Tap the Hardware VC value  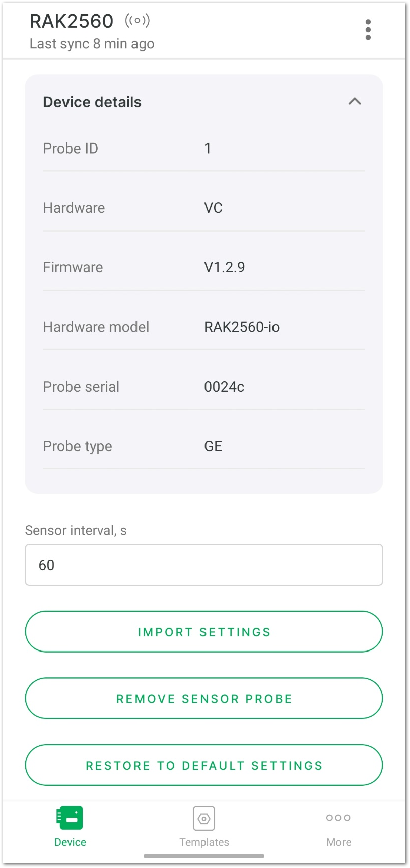214,208
